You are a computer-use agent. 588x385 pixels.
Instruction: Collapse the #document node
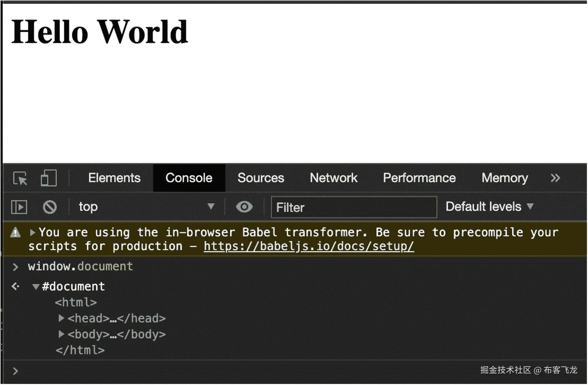point(36,286)
